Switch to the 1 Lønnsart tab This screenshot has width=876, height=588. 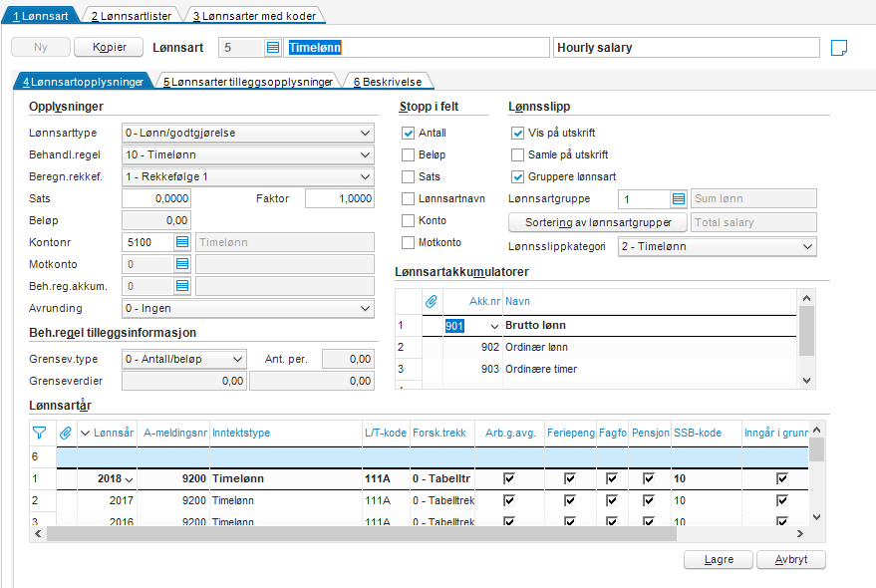41,16
